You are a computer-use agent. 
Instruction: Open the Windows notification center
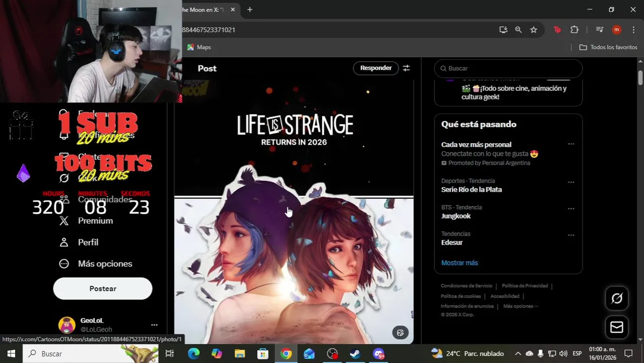628,353
